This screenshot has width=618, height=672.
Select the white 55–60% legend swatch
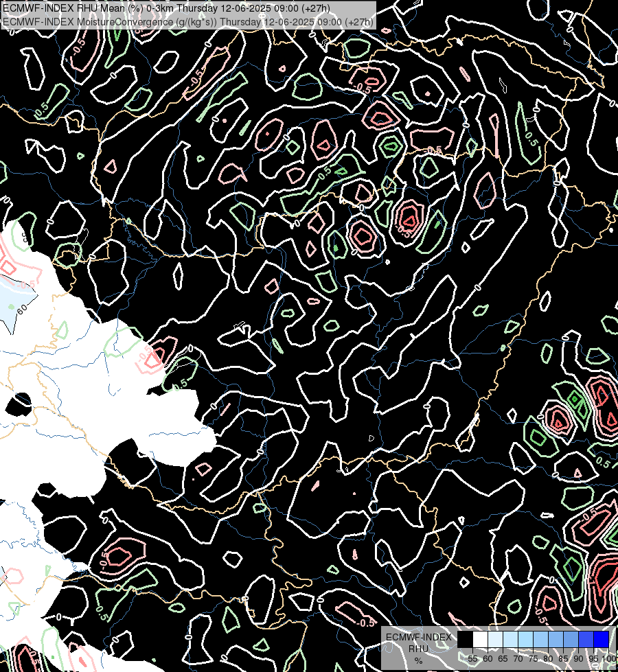480,639
